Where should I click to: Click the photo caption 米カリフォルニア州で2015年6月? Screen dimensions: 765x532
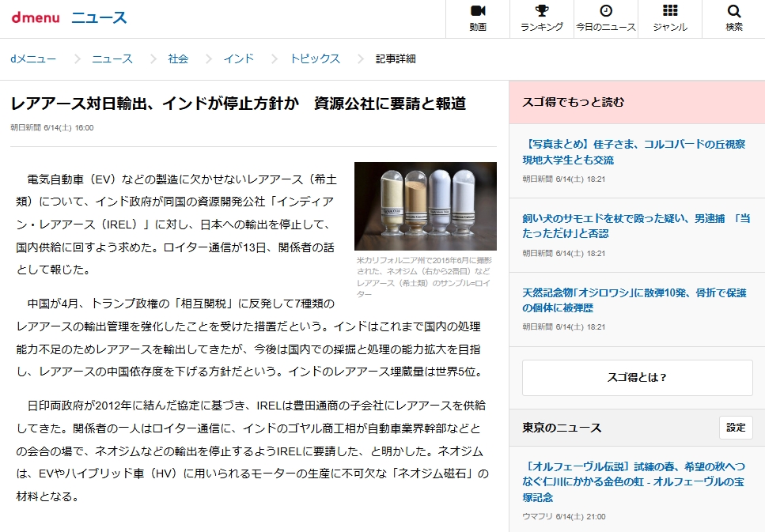423,277
